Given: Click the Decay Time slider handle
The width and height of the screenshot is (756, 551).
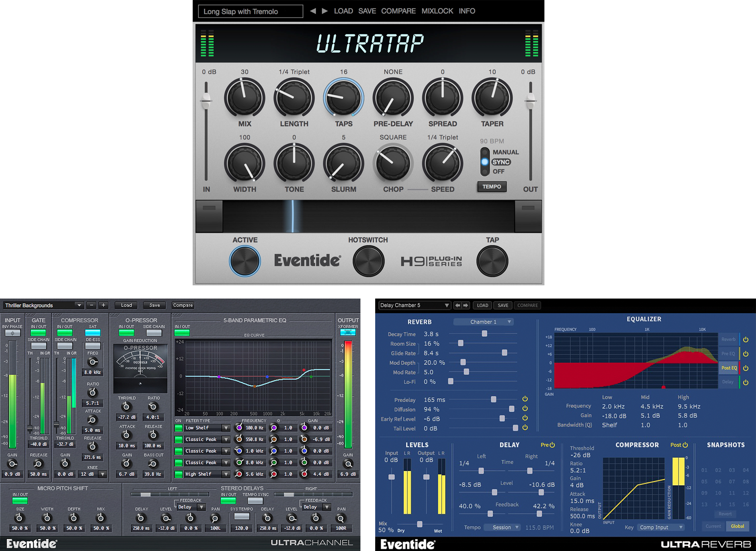Looking at the screenshot, I should [x=484, y=334].
